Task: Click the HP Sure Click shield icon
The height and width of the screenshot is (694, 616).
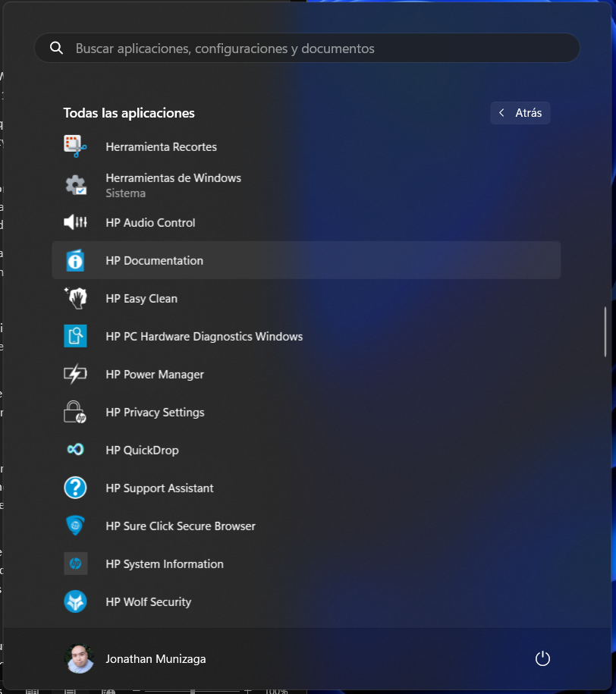Action: click(x=75, y=526)
